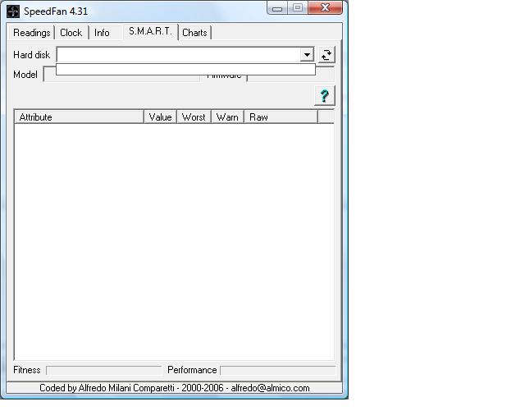This screenshot has height=420, width=525.
Task: Click the Hard disk label
Action: point(31,55)
